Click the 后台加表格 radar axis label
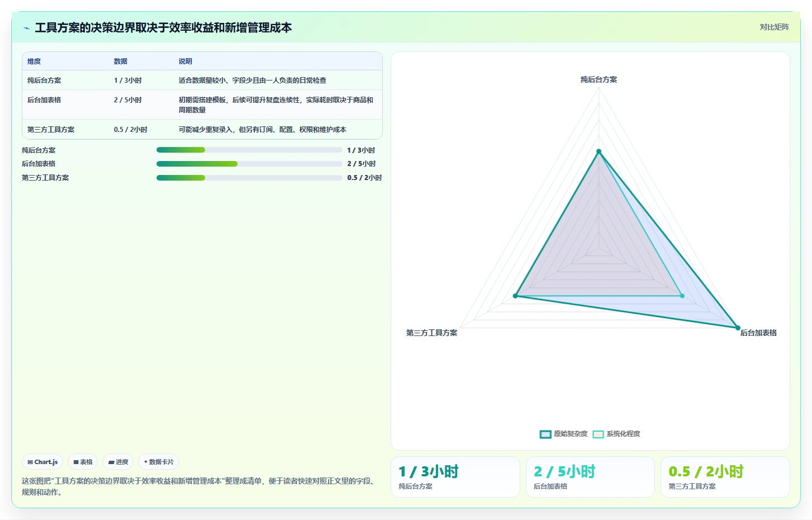The height and width of the screenshot is (520, 812). point(758,333)
